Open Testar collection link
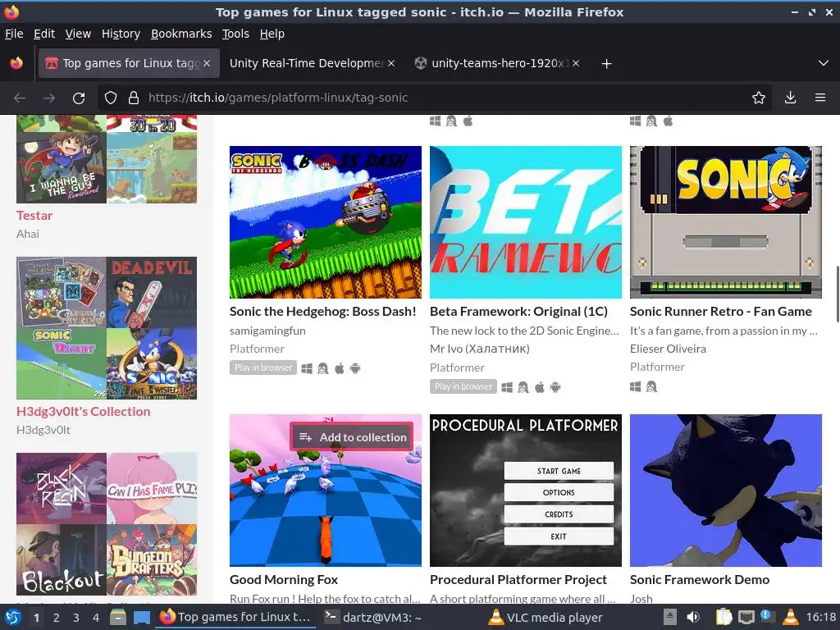 point(34,216)
